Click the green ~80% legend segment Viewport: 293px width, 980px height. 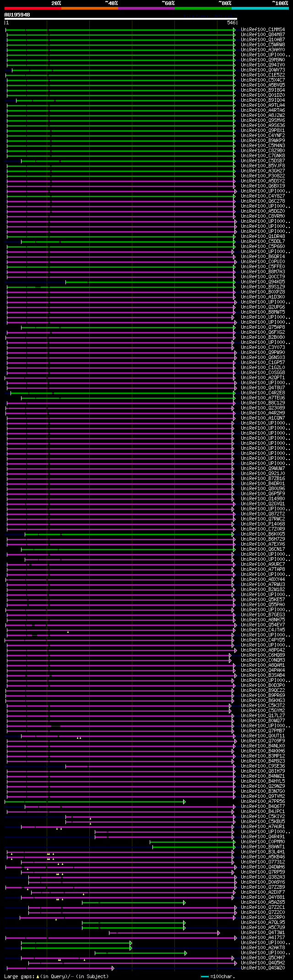pyautogui.click(x=203, y=8)
